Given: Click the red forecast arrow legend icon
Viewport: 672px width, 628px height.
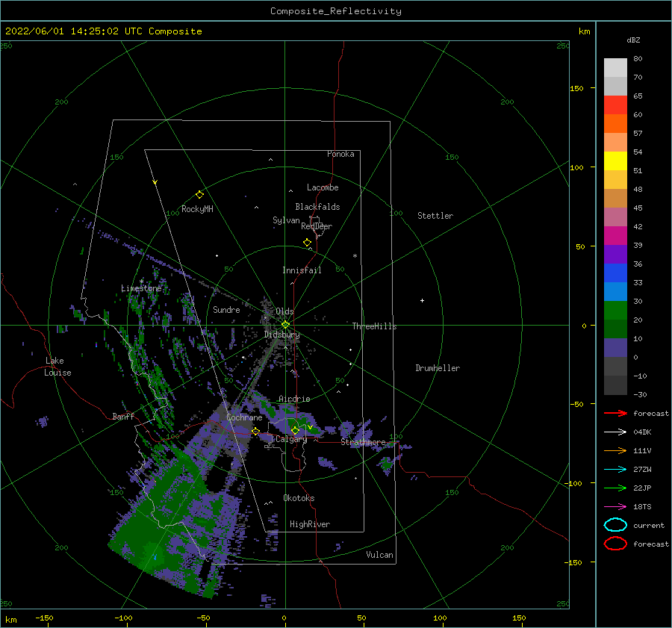Looking at the screenshot, I should [615, 413].
